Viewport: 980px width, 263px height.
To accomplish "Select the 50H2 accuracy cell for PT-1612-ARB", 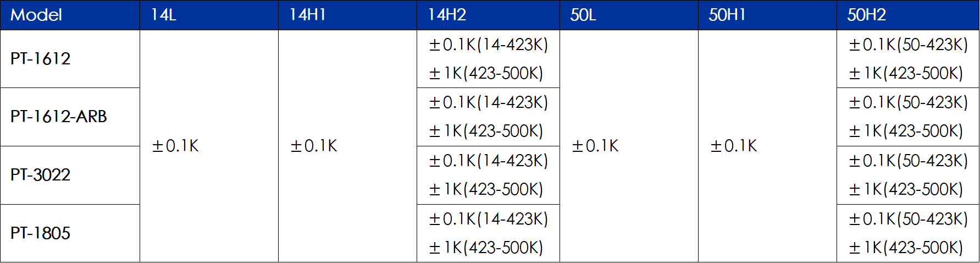I will (x=908, y=117).
